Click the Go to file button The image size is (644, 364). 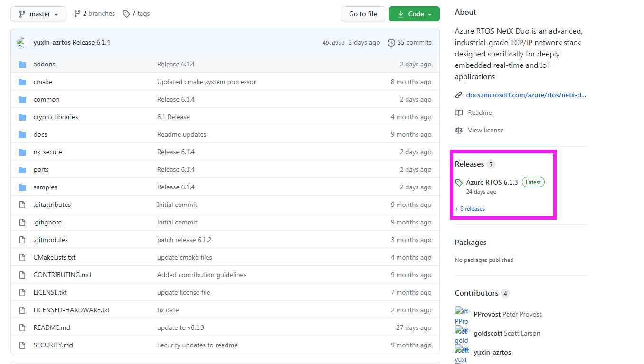[x=363, y=14]
